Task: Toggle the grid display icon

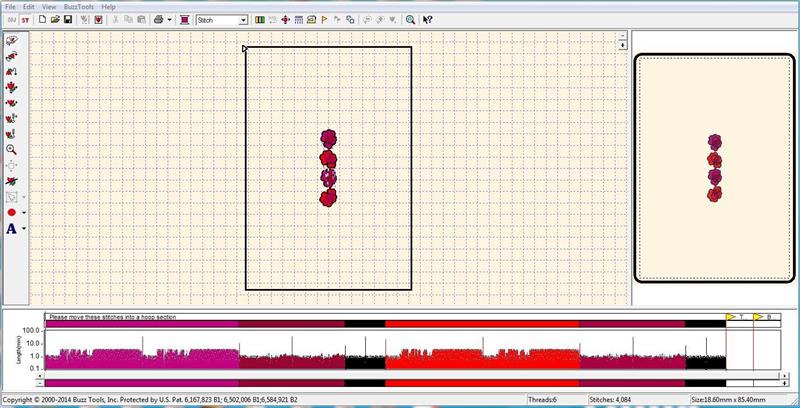Action: point(299,20)
